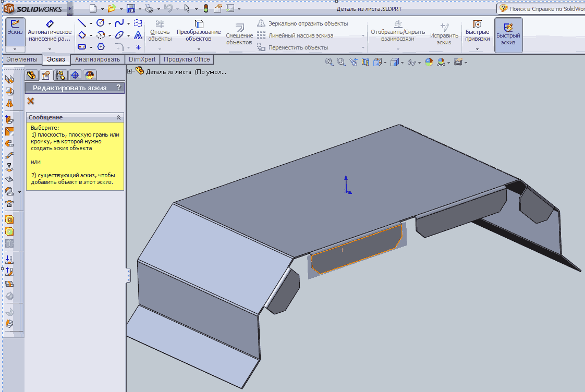Click the Быстрые привязки quick snaps button
Image resolution: width=585 pixels, height=392 pixels.
477,31
